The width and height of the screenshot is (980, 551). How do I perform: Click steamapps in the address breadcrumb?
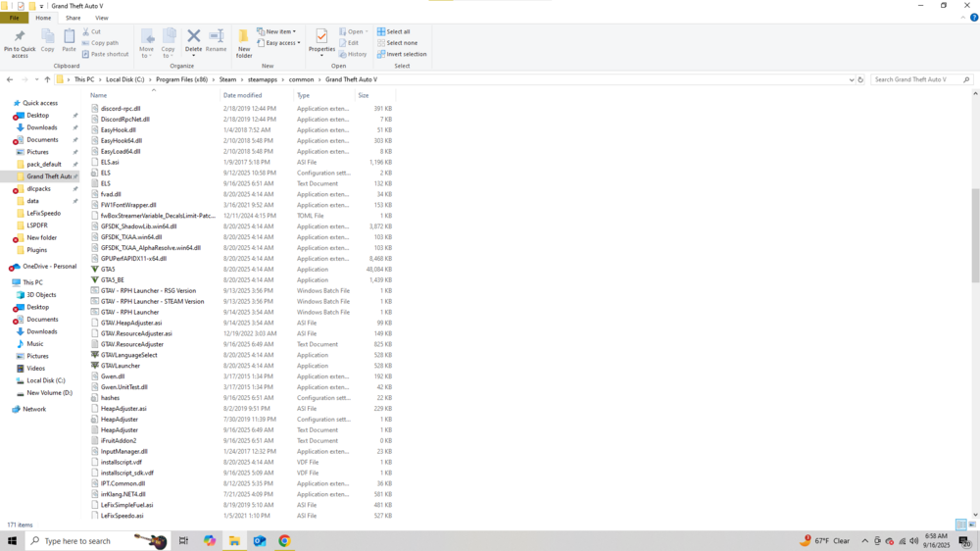pos(263,79)
